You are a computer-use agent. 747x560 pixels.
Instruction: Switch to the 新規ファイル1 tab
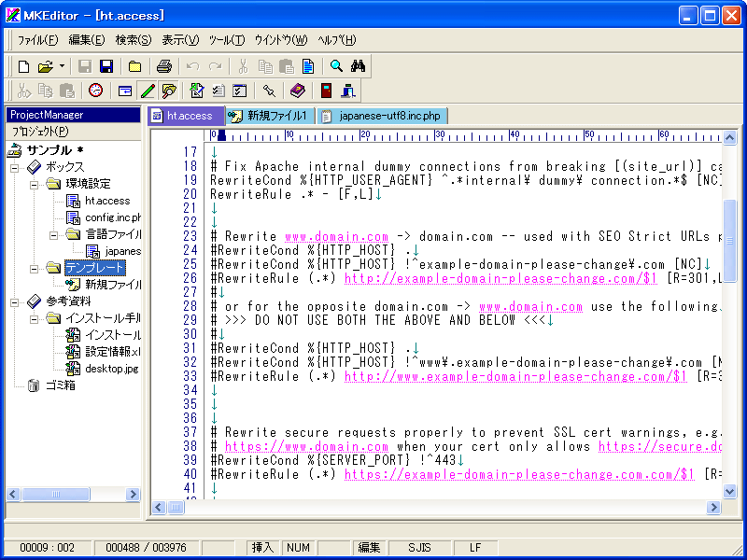pos(270,116)
